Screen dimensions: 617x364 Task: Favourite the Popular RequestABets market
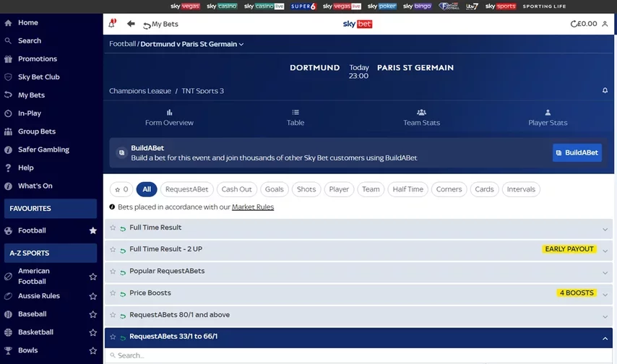tap(113, 271)
